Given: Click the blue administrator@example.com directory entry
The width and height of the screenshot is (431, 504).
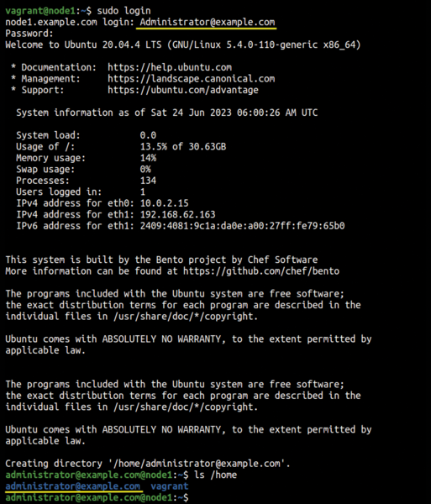Looking at the screenshot, I should click(x=72, y=486).
